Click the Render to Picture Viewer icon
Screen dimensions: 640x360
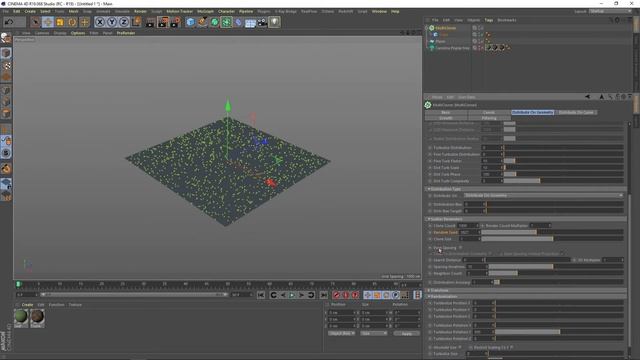[x=163, y=22]
